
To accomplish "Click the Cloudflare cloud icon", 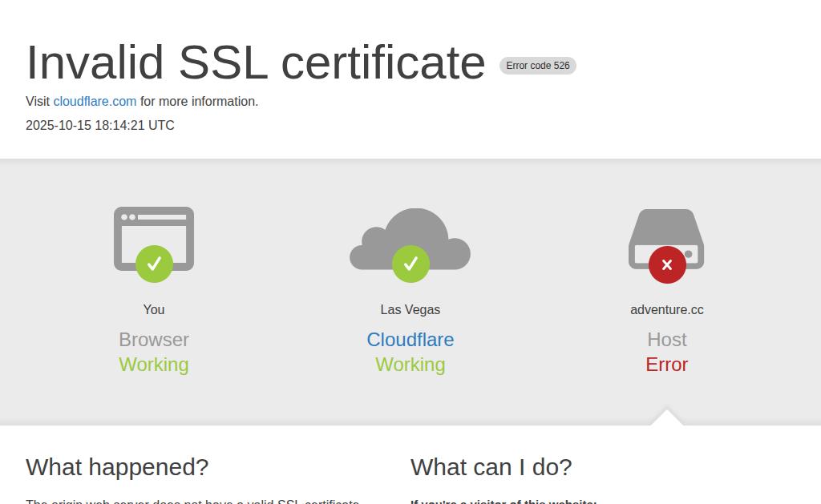I will [x=410, y=239].
